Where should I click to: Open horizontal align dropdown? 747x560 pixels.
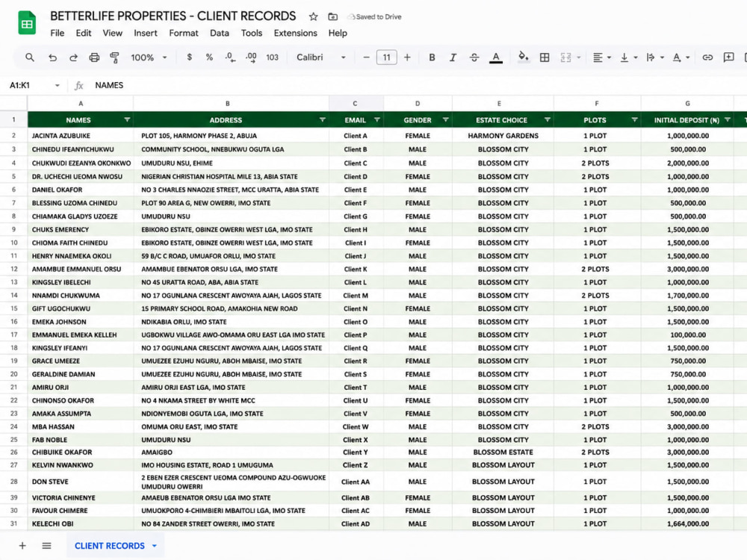coord(601,57)
